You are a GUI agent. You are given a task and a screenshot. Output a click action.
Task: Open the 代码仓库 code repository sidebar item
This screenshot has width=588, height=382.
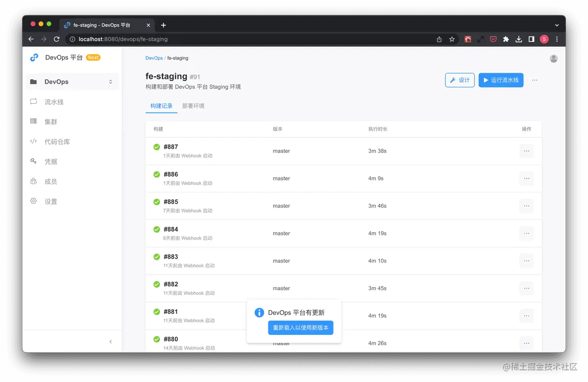click(x=72, y=141)
